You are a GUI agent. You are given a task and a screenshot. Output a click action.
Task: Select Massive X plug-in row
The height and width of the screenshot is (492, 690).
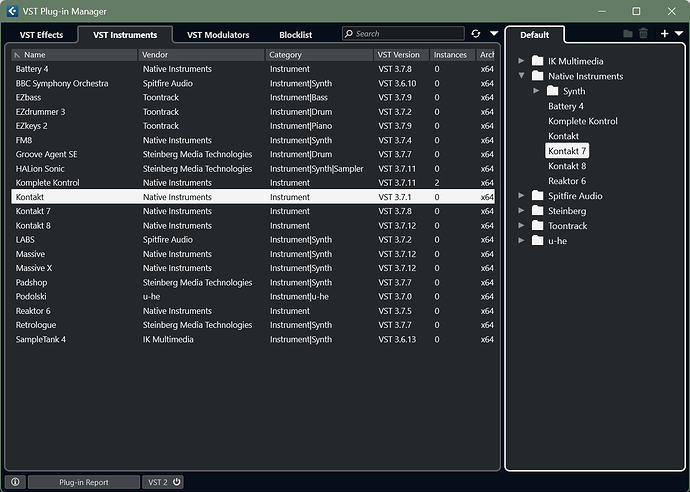[253, 268]
